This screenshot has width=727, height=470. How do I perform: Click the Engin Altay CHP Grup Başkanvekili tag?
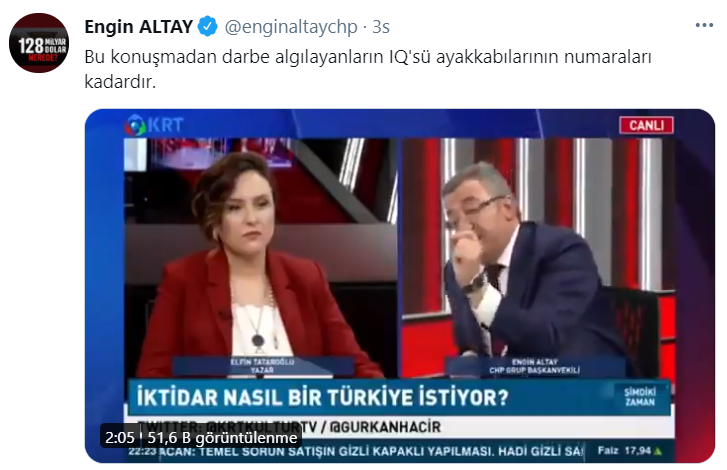coord(534,366)
